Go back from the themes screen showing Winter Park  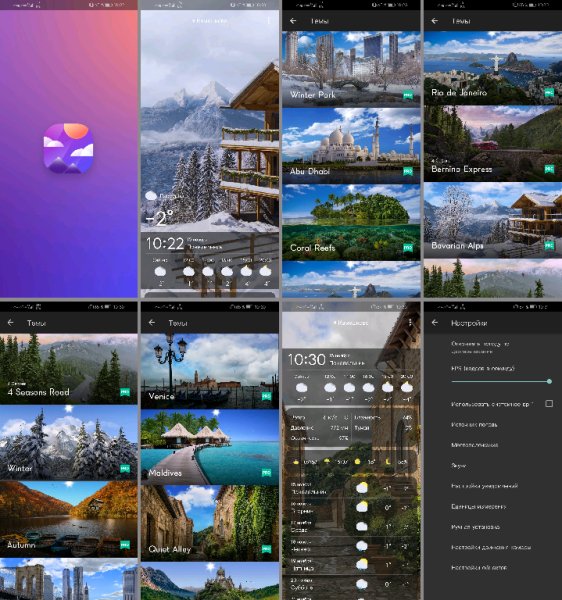pos(293,21)
